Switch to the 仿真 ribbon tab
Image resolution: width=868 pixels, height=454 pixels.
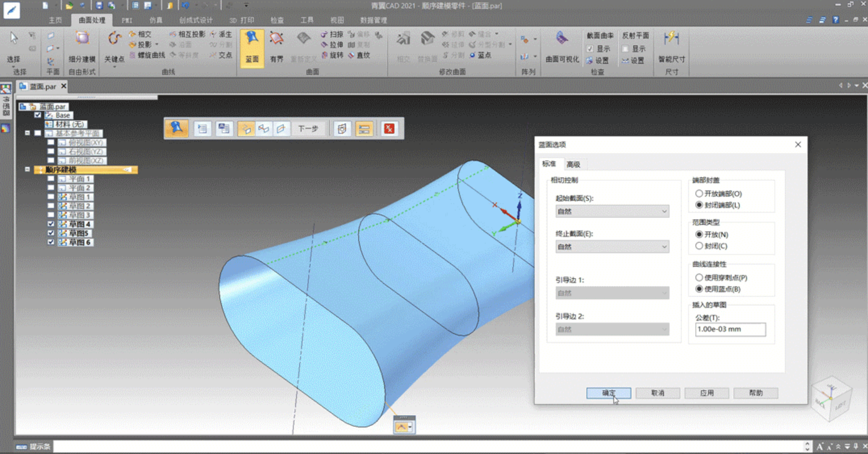pyautogui.click(x=156, y=20)
